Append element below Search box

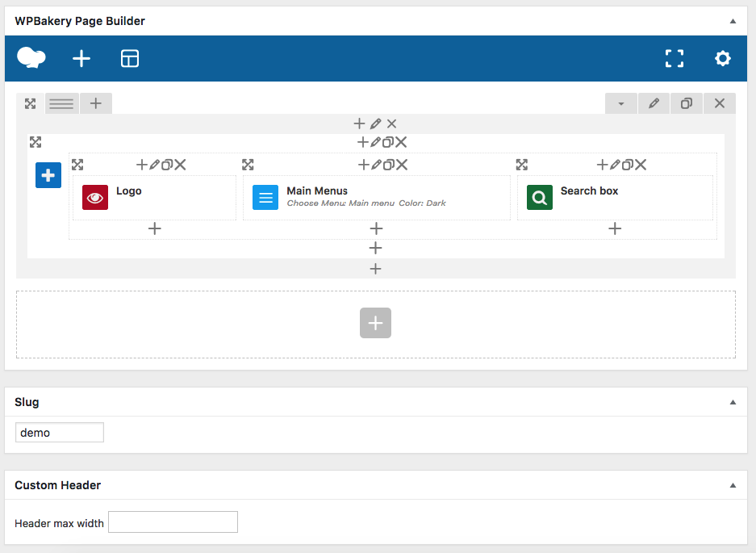[615, 228]
